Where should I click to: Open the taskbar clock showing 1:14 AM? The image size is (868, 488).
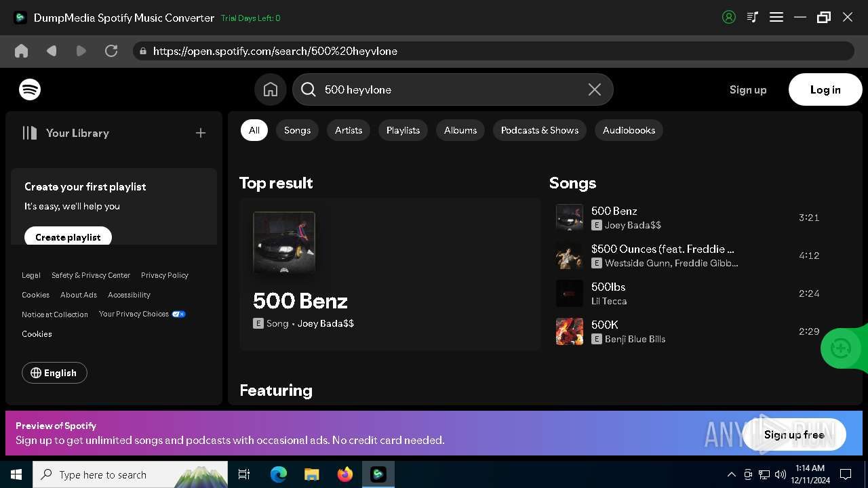tap(810, 474)
